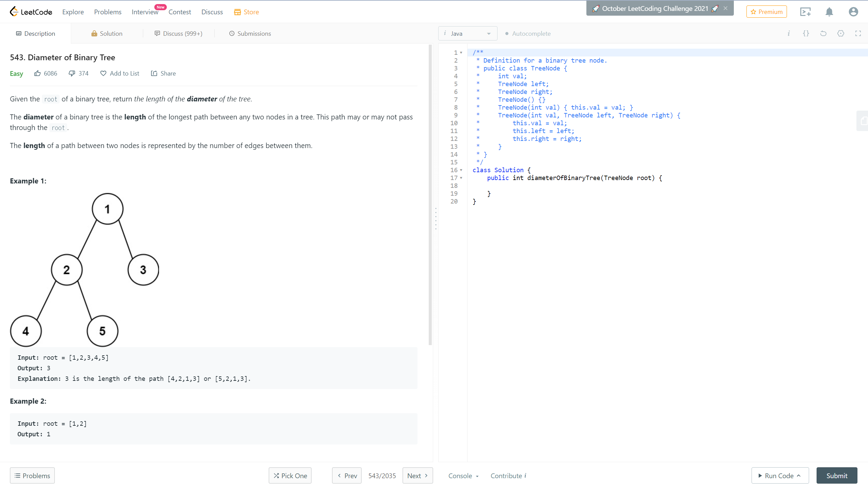Open the user profile avatar
The height and width of the screenshot is (486, 868).
click(x=853, y=12)
